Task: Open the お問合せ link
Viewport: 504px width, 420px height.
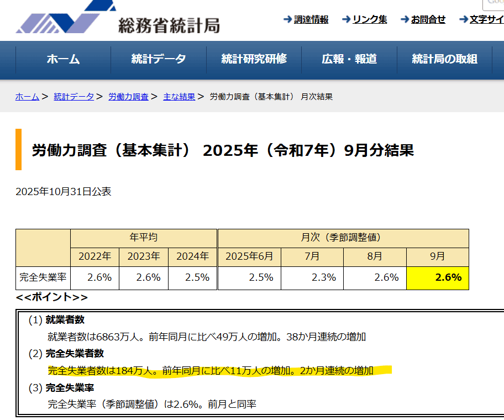Action: coord(428,19)
